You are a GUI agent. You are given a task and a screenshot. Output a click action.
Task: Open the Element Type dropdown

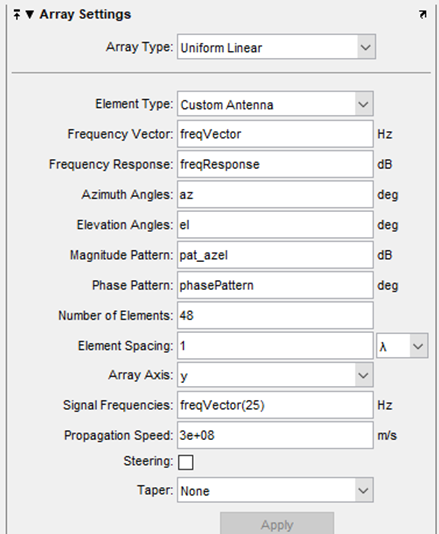[x=275, y=104]
